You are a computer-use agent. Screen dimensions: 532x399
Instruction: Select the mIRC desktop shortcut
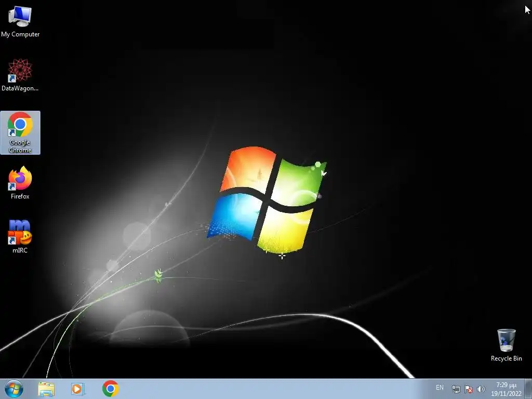[x=20, y=236]
